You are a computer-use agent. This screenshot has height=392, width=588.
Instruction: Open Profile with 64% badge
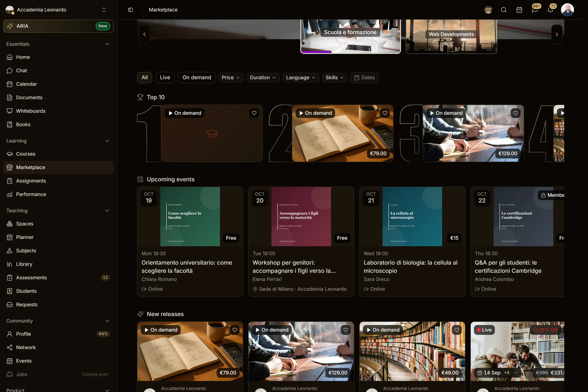pos(58,334)
